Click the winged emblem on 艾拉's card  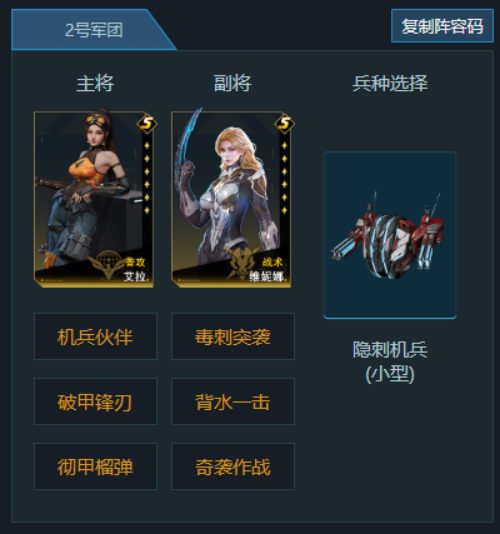[108, 264]
